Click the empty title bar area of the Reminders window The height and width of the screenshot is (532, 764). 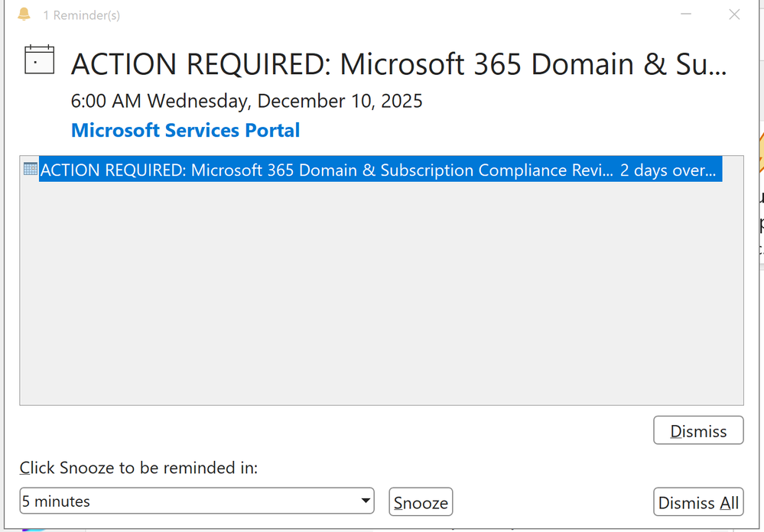[382, 15]
